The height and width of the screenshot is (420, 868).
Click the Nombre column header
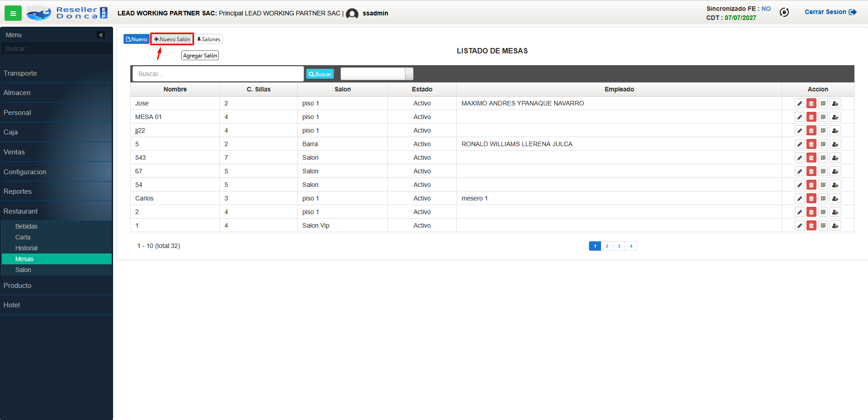(x=175, y=90)
